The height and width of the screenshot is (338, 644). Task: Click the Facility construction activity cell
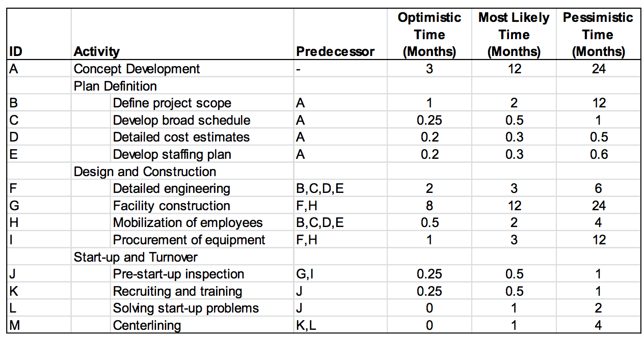pyautogui.click(x=171, y=206)
